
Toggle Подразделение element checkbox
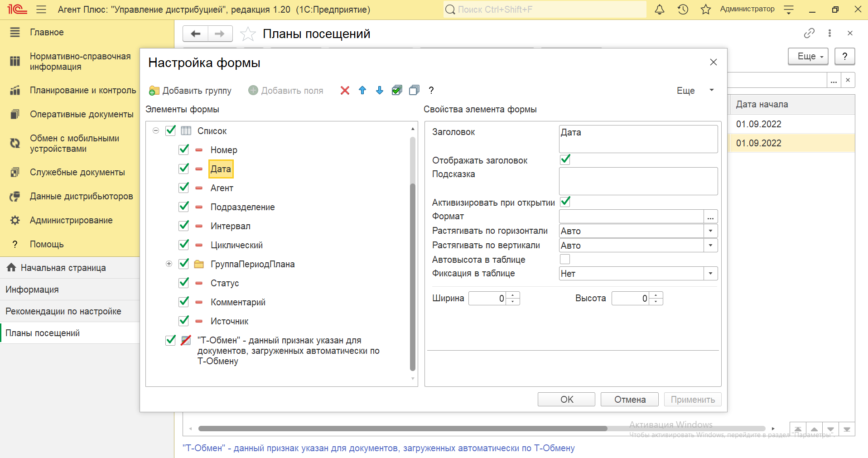click(x=183, y=207)
